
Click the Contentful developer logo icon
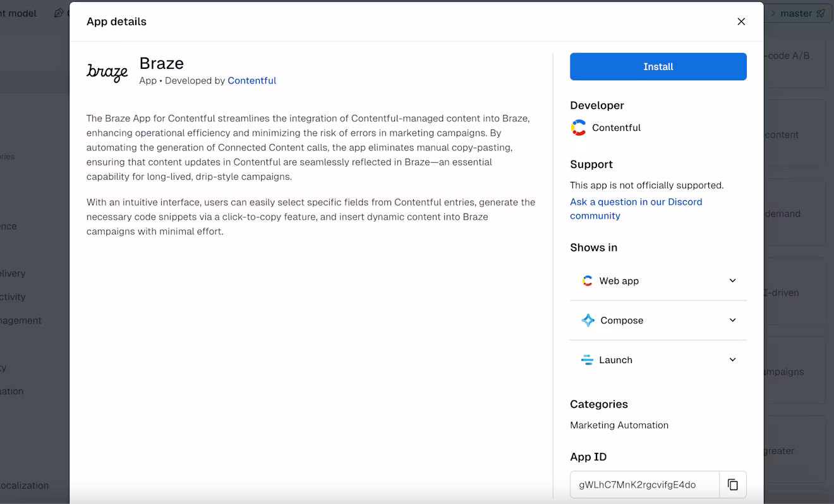(578, 128)
